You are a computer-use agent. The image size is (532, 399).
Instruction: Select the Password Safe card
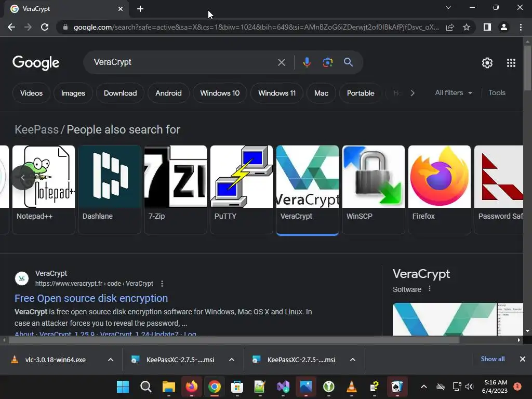point(499,190)
